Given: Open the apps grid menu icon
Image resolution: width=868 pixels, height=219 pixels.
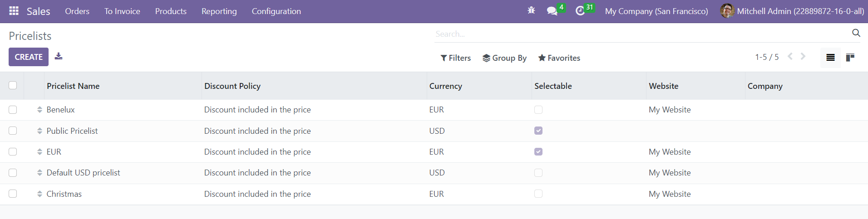Looking at the screenshot, I should [14, 11].
